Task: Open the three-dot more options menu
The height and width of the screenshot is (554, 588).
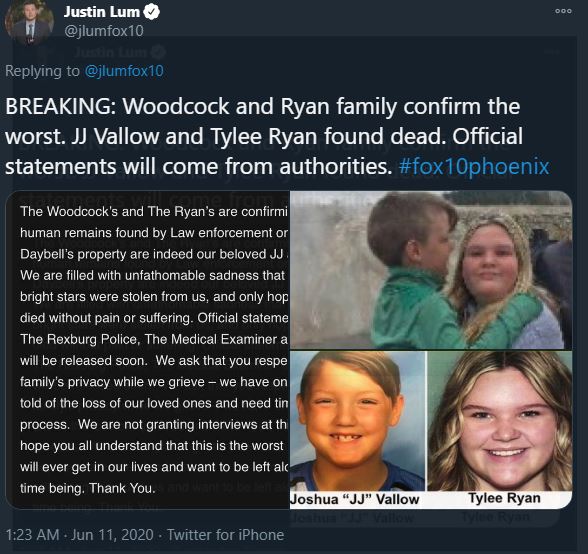Action: click(x=563, y=11)
